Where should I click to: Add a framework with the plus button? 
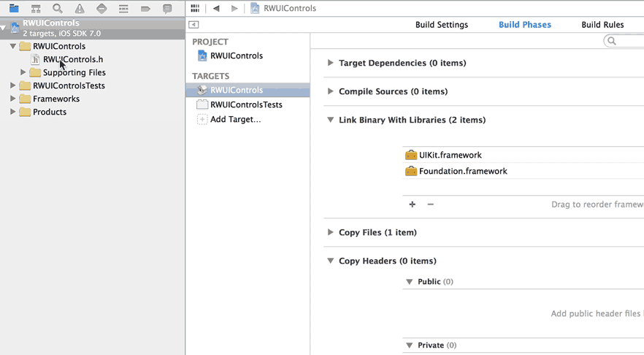(413, 205)
